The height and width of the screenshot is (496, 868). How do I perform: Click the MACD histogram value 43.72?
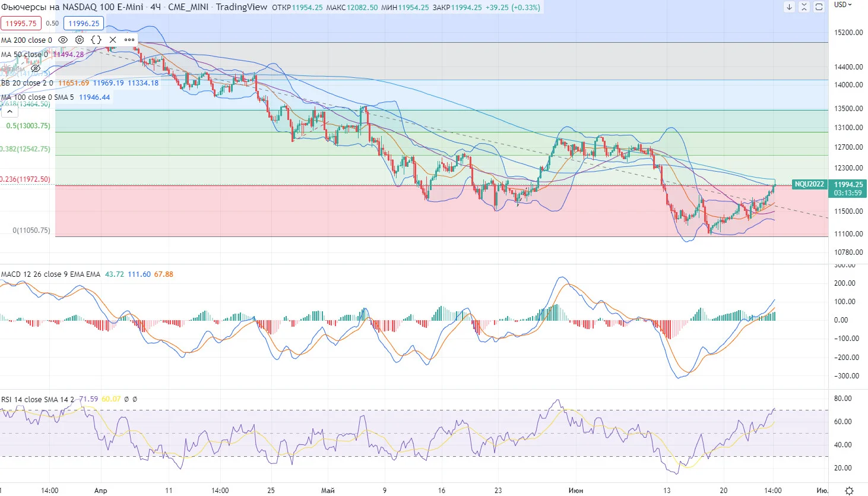tap(115, 274)
